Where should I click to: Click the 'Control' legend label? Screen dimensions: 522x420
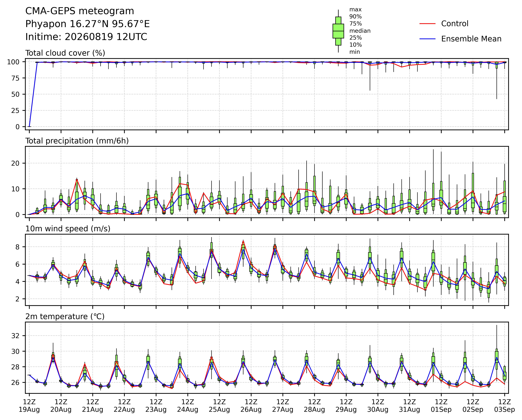point(455,24)
